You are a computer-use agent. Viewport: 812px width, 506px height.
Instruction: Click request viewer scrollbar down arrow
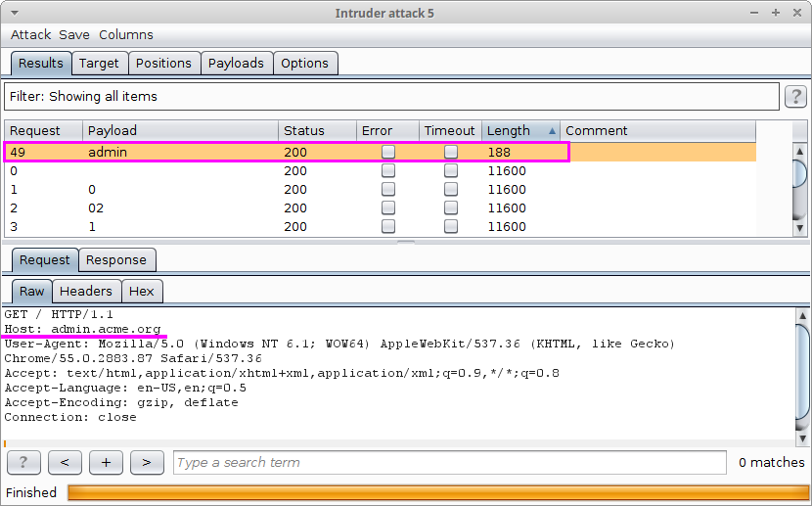coord(802,439)
